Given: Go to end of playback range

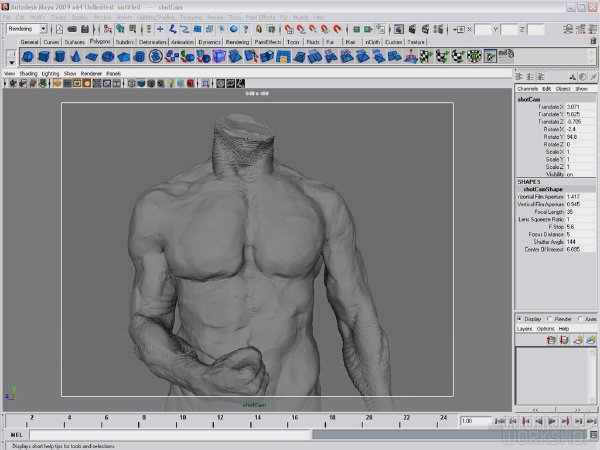Looking at the screenshot, I should (x=591, y=421).
